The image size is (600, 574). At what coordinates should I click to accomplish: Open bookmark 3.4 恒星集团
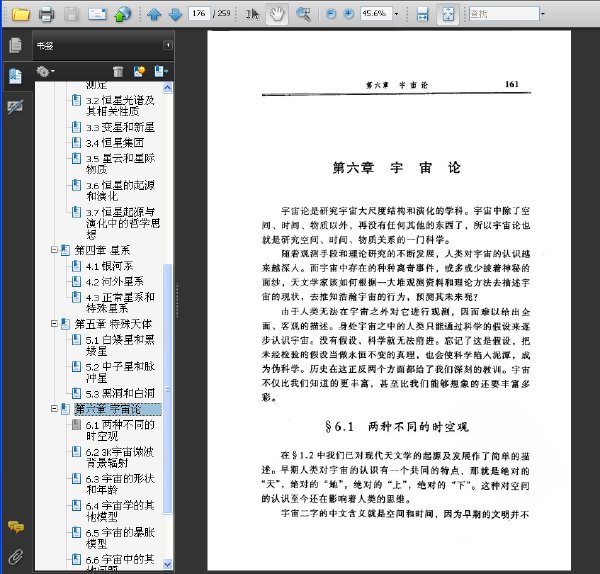(x=115, y=143)
